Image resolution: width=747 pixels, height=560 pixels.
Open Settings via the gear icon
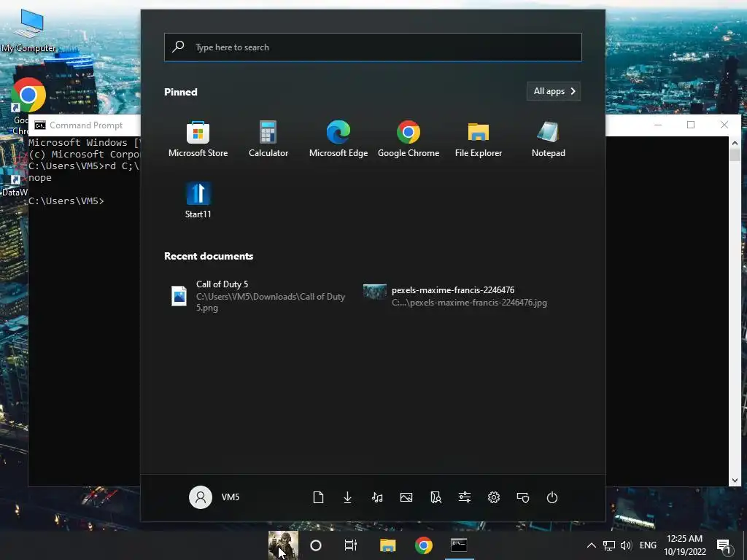click(494, 497)
